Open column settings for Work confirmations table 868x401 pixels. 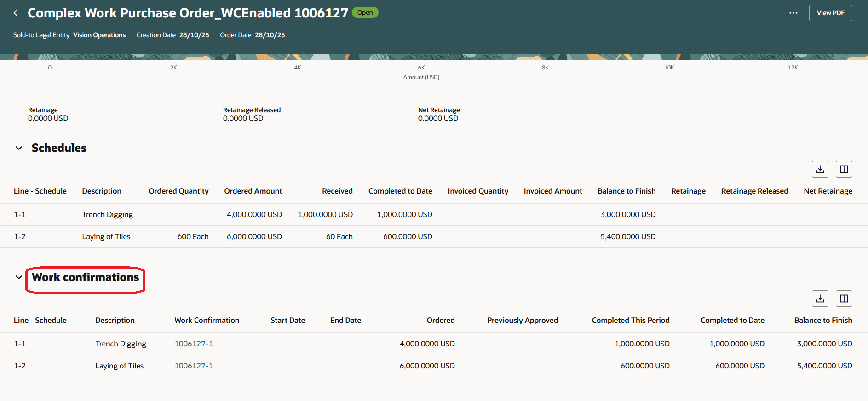tap(844, 298)
